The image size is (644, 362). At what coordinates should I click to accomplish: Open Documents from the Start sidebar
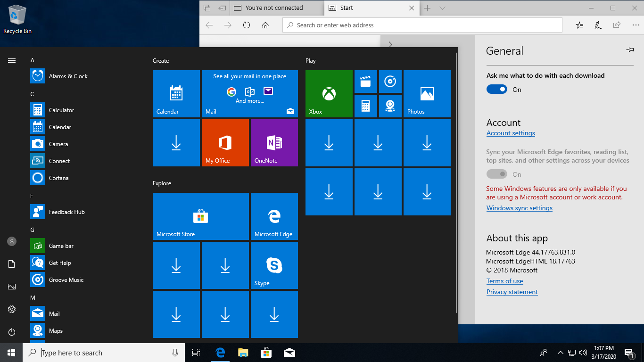tap(12, 264)
